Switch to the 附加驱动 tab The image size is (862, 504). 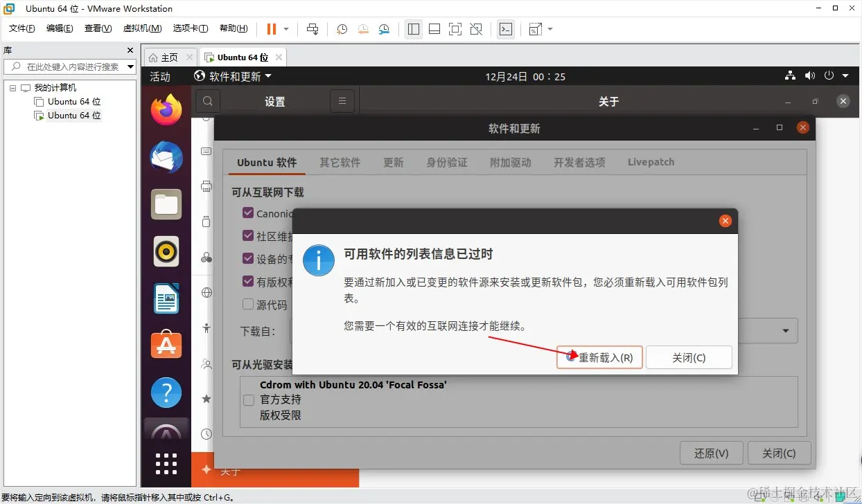point(511,162)
